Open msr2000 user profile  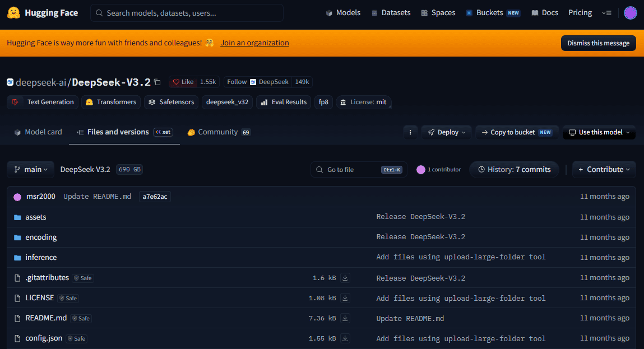point(41,196)
